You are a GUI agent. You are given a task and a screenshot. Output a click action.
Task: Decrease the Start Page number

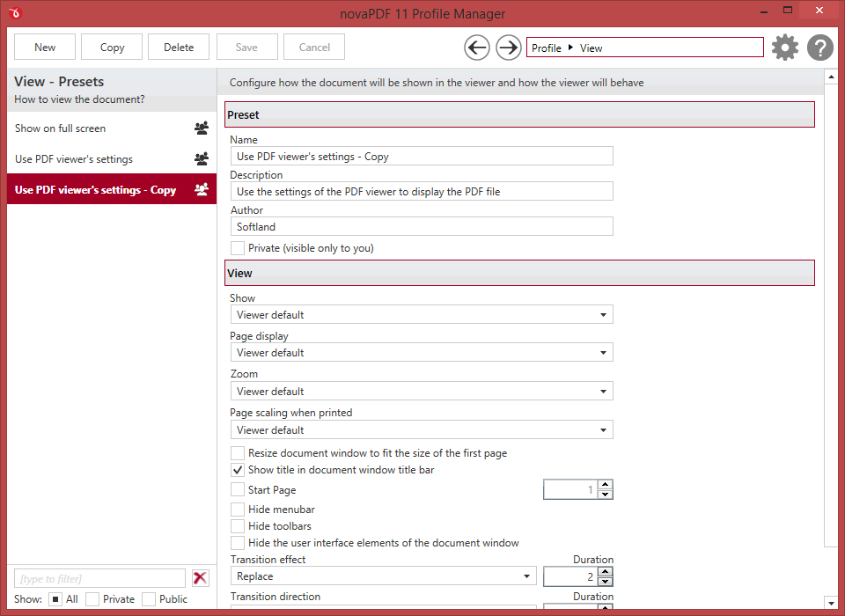pyautogui.click(x=606, y=495)
